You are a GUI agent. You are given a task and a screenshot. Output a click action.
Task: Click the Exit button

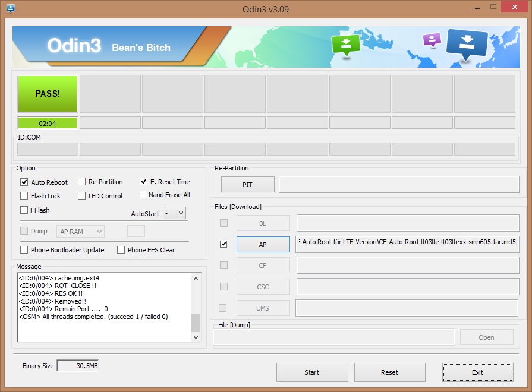[x=478, y=372]
